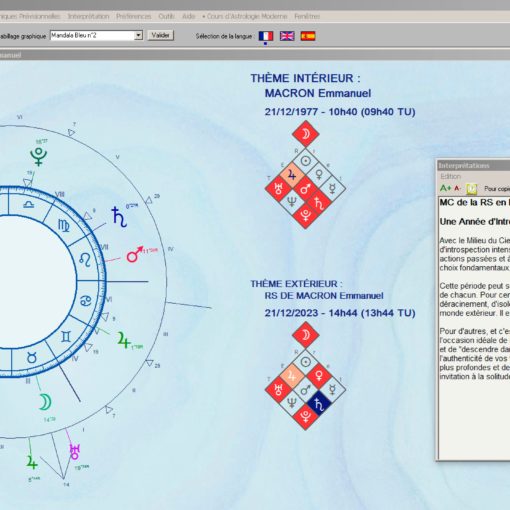510x510 pixels.
Task: Open the Interprétation menu
Action: coord(88,16)
